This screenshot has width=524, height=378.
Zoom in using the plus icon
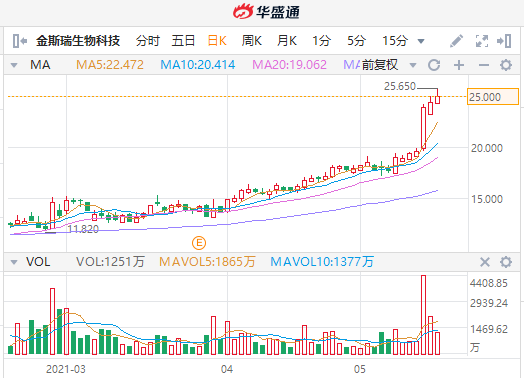459,65
